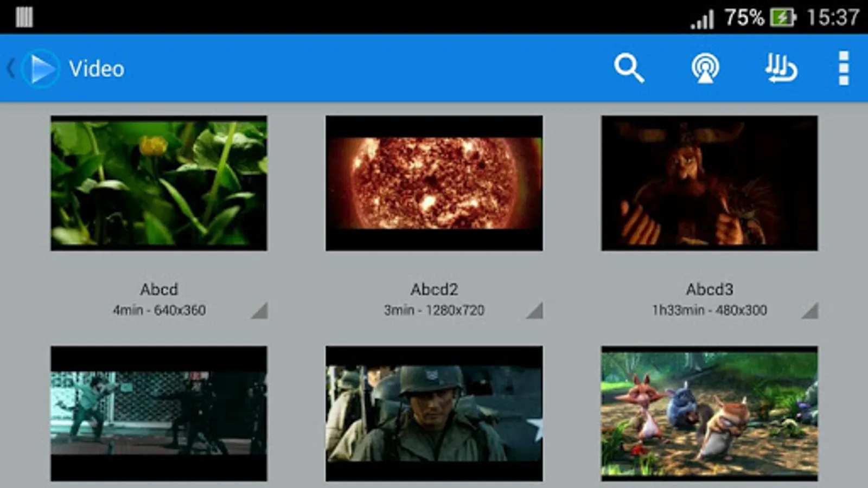
Task: Tap the 1h33min - 480x300 details
Action: (x=710, y=310)
